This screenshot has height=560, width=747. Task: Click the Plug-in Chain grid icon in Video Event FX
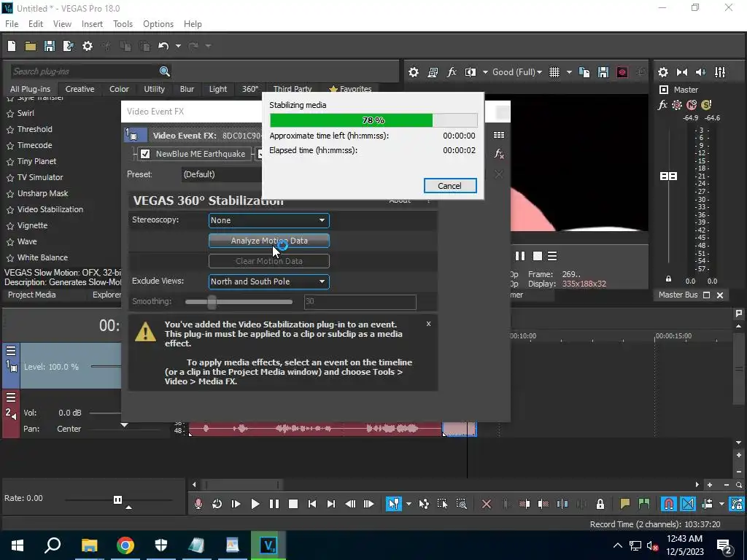click(x=499, y=135)
